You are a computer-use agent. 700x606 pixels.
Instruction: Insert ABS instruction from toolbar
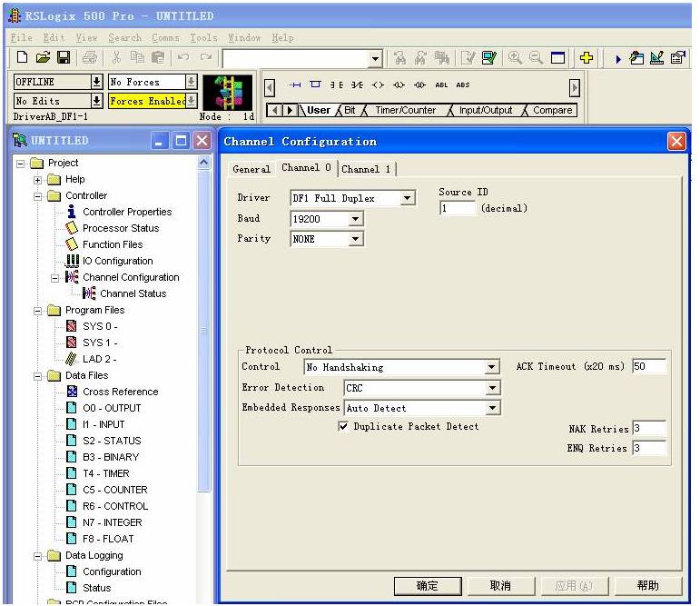(x=462, y=84)
